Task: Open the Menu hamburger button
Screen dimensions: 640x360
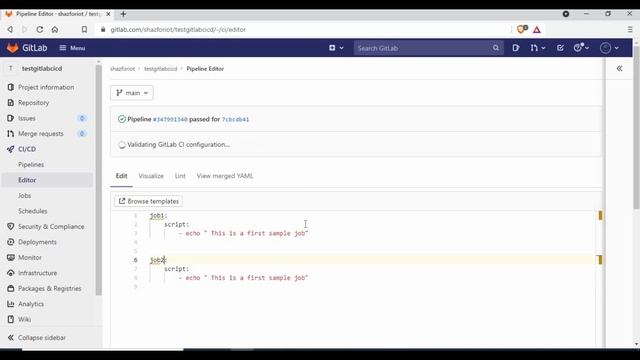Action: click(72, 48)
